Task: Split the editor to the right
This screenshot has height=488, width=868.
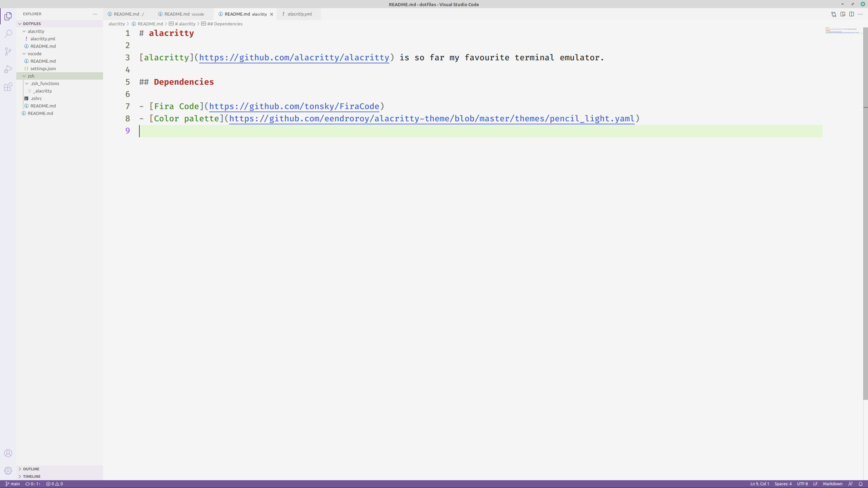Action: (851, 14)
